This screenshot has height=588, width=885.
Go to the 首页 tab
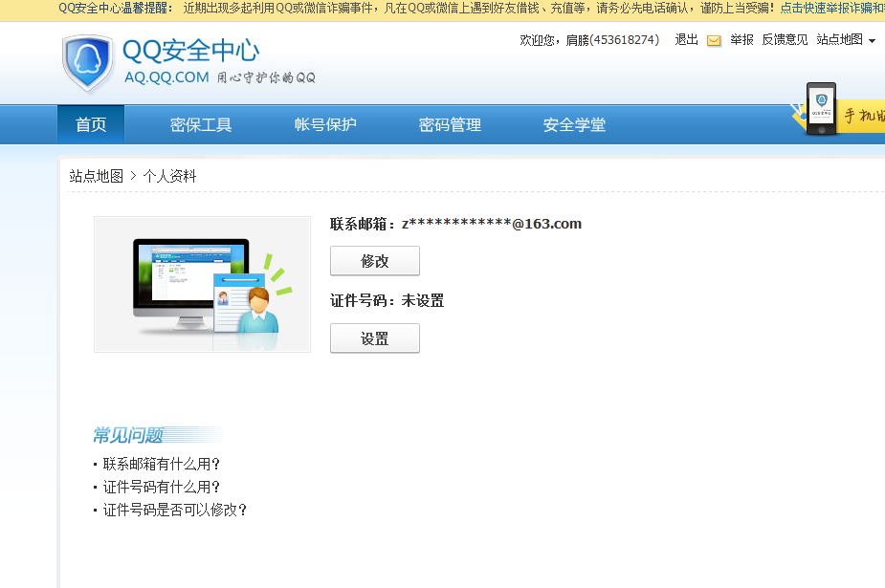click(91, 124)
